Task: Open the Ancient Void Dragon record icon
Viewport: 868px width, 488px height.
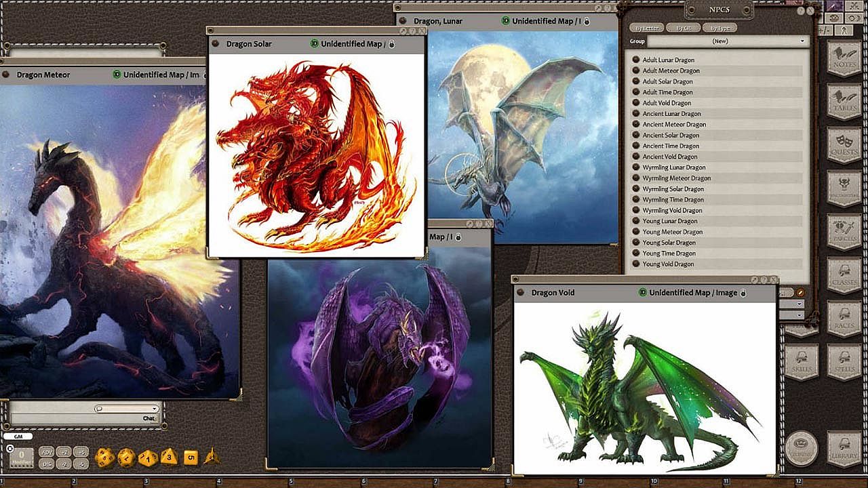Action: tap(636, 157)
